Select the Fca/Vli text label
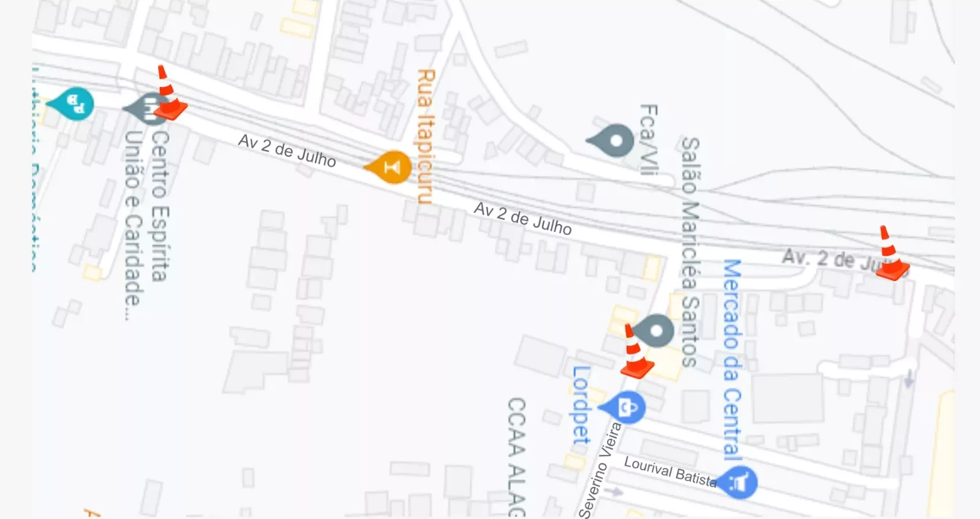This screenshot has width=980, height=519. pos(648,140)
